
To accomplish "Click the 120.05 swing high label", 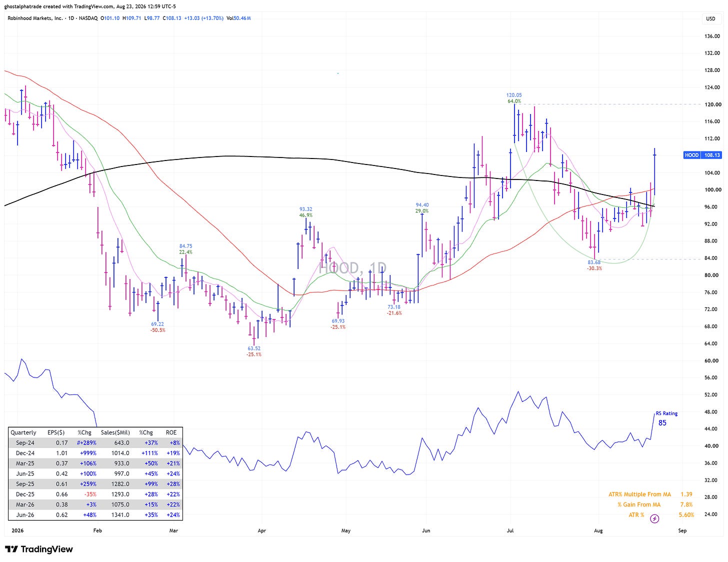I will point(514,95).
